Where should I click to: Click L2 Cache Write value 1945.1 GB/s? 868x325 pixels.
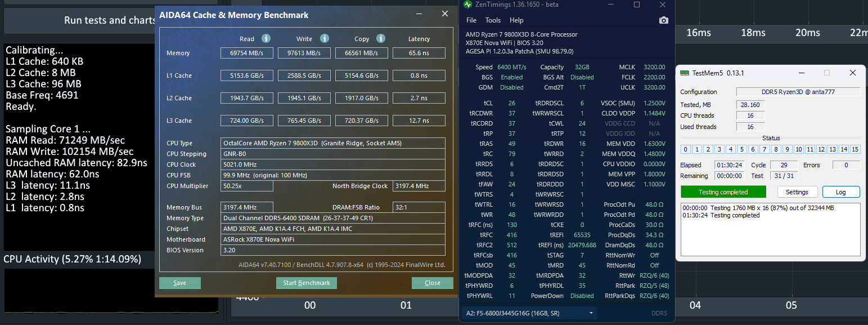304,98
